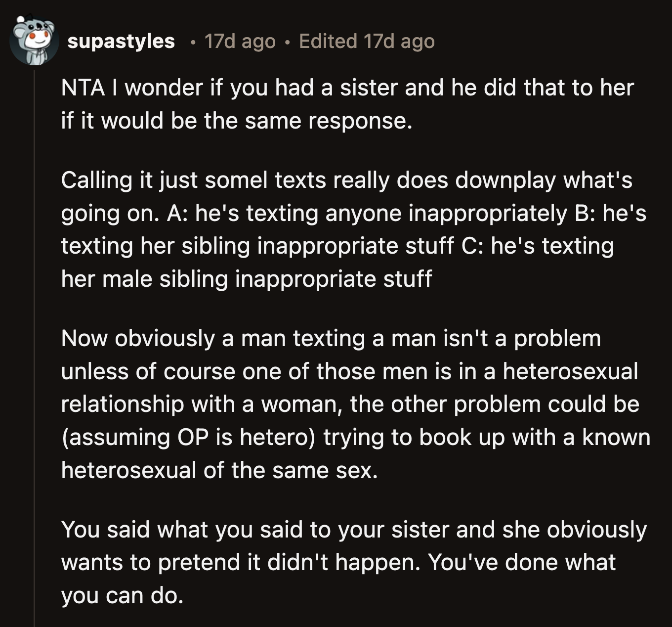Click the paragraph starting "Now obviously a man"

[346, 404]
